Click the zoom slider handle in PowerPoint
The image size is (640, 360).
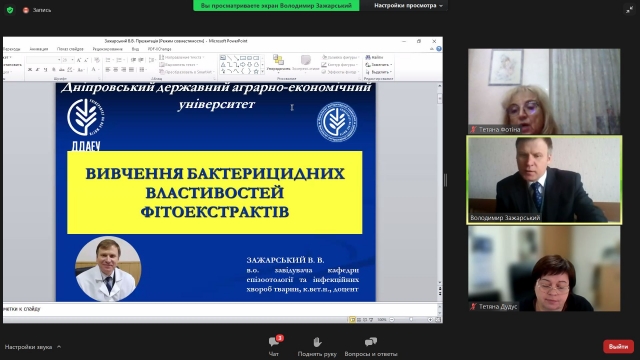pos(411,320)
